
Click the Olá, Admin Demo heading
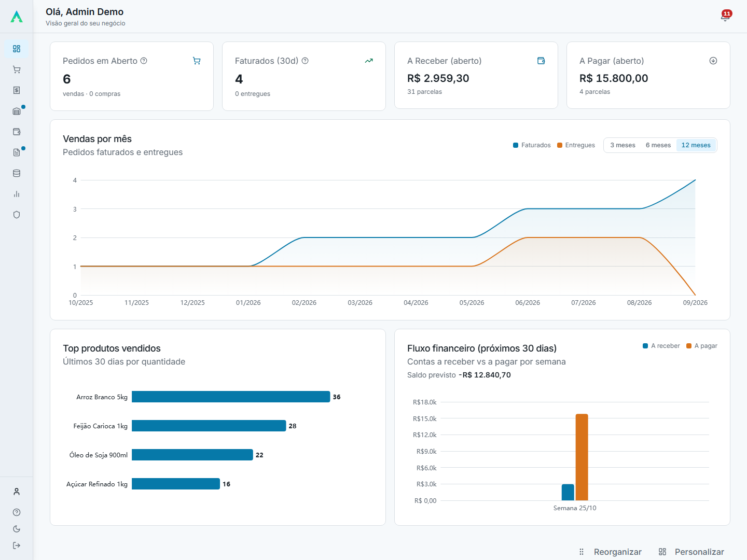click(85, 12)
